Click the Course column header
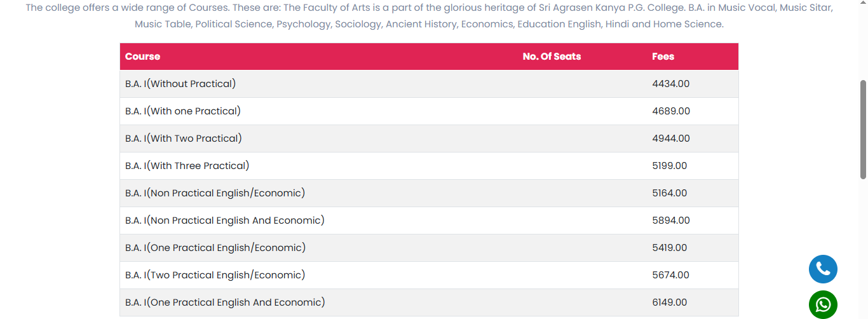 pos(142,57)
